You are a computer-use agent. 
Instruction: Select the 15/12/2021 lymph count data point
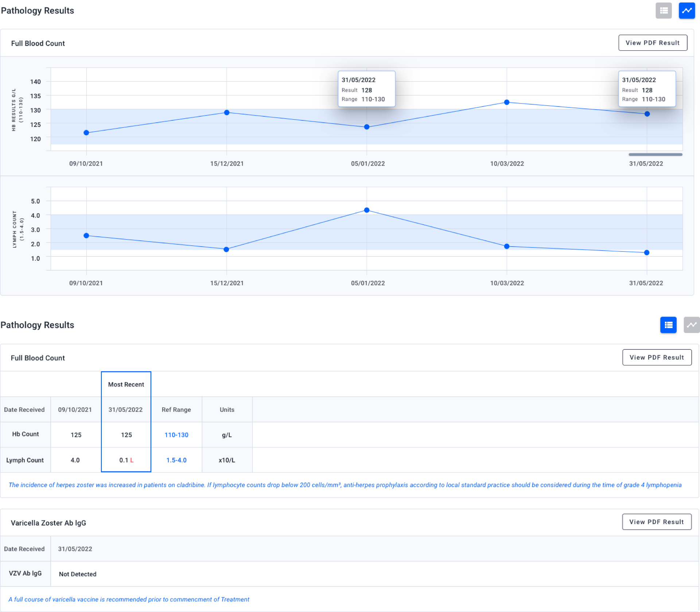click(226, 249)
